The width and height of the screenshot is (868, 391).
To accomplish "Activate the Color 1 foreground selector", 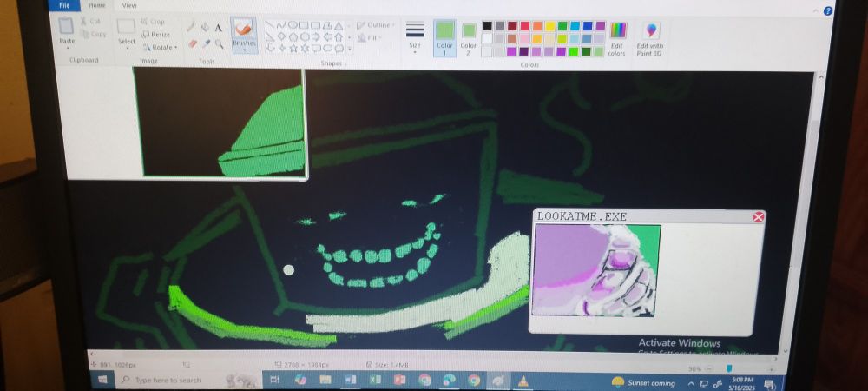I will [x=444, y=37].
